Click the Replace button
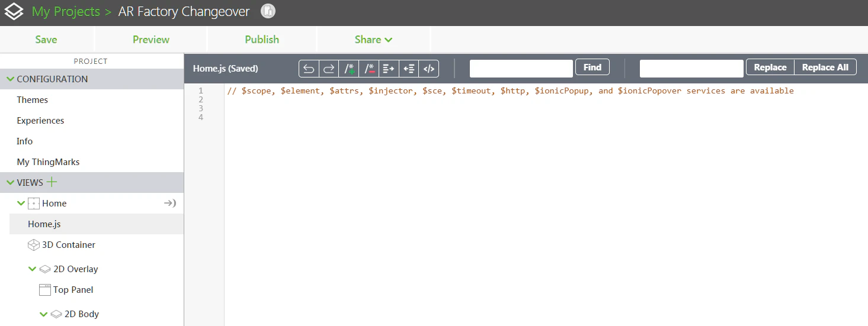 770,67
